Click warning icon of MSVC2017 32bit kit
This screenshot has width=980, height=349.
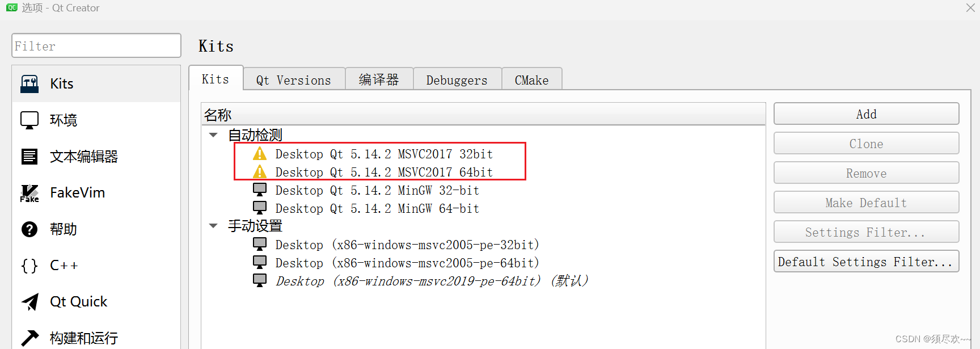[260, 154]
